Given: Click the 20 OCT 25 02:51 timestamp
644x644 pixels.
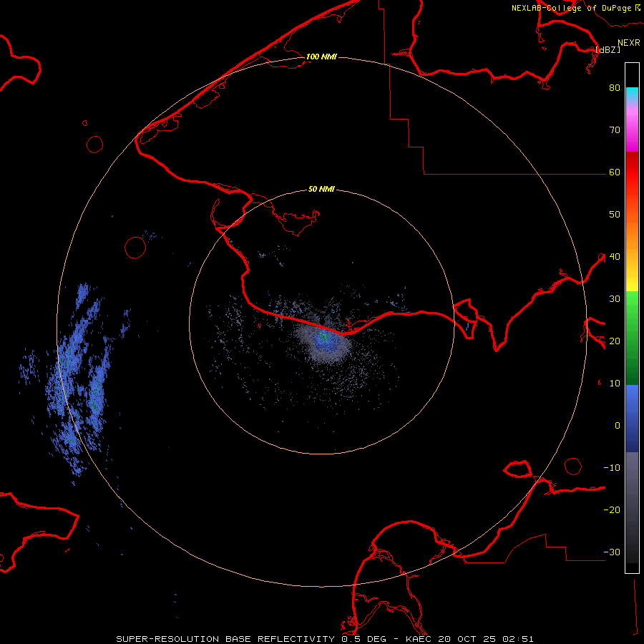Looking at the screenshot, I should click(486, 639).
